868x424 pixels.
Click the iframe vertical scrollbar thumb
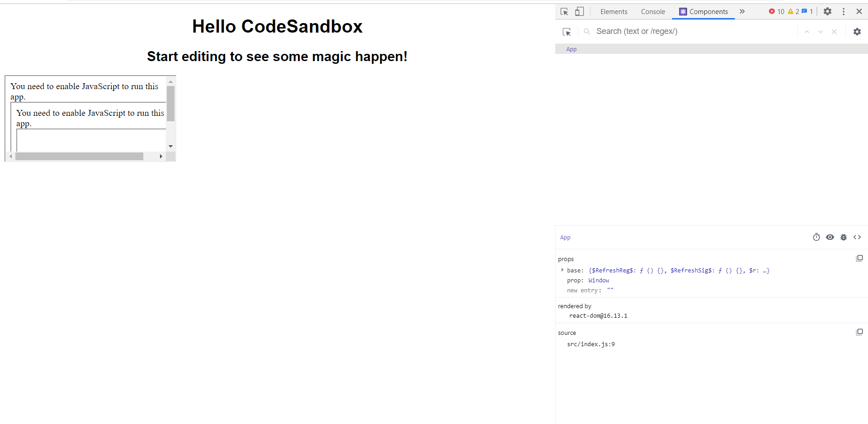click(170, 104)
